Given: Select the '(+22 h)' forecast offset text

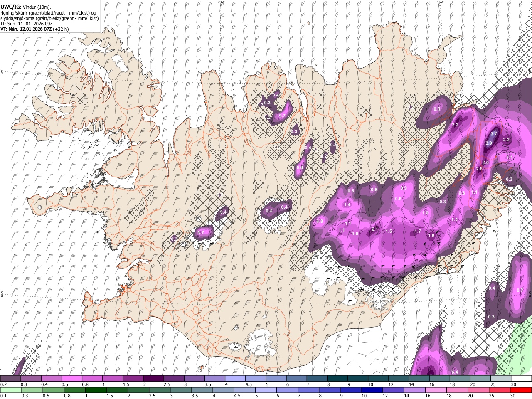Looking at the screenshot, I should click(x=61, y=29).
